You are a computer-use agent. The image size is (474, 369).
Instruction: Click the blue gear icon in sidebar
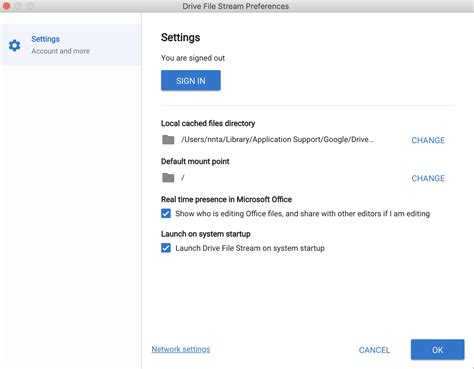click(14, 45)
